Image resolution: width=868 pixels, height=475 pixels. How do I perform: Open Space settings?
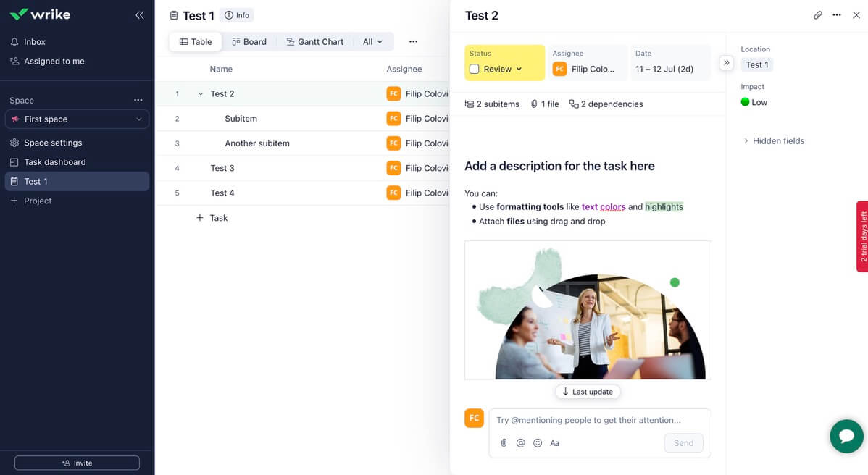point(53,143)
